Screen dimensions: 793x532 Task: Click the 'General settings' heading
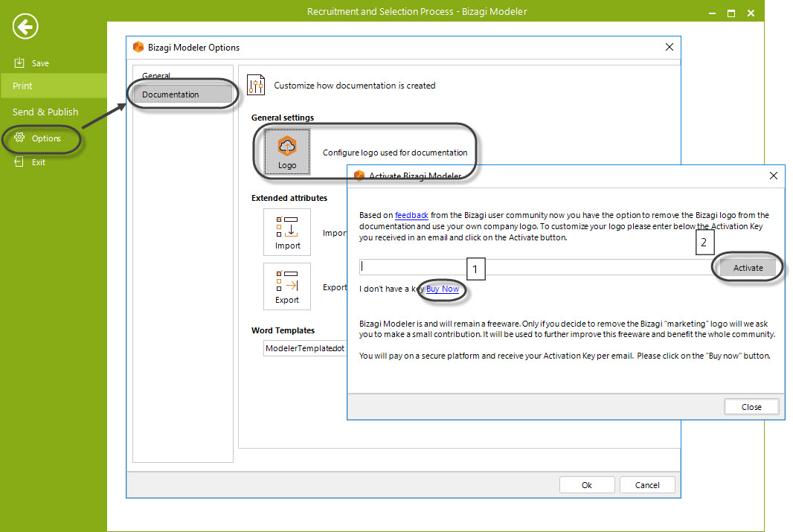(x=282, y=118)
